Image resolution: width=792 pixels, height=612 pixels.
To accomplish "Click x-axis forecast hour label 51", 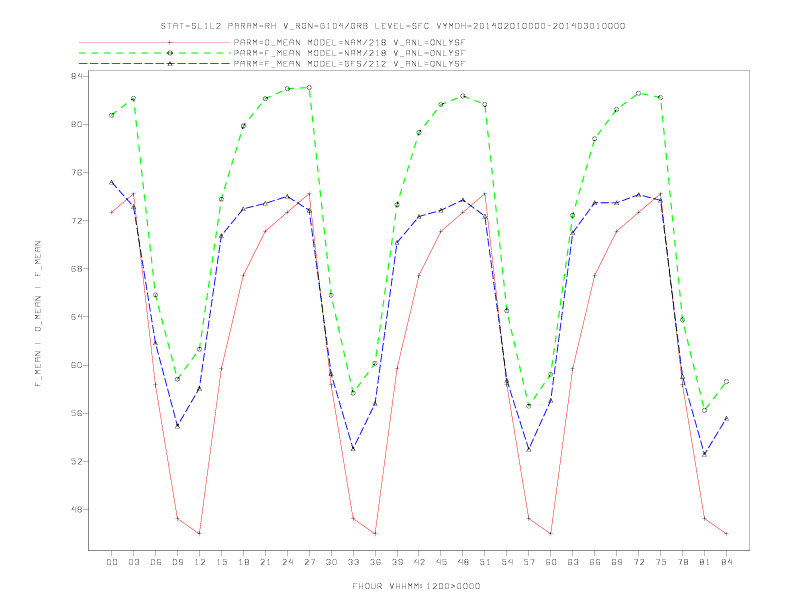I will point(485,562).
